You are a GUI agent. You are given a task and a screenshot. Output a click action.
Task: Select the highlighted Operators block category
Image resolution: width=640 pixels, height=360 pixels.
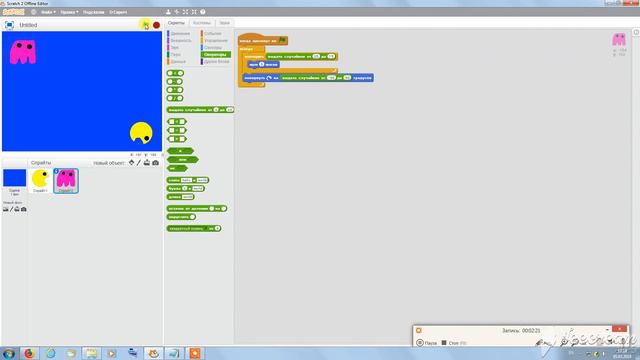point(216,54)
